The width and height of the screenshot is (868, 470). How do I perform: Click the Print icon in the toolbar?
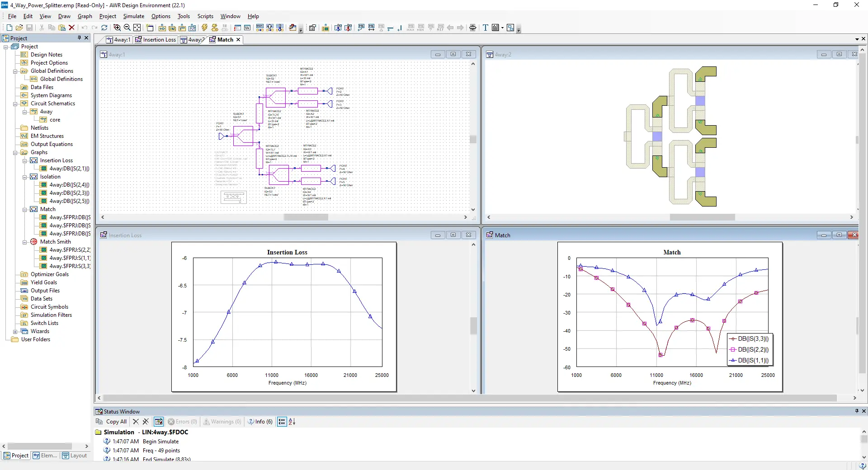tap(473, 28)
